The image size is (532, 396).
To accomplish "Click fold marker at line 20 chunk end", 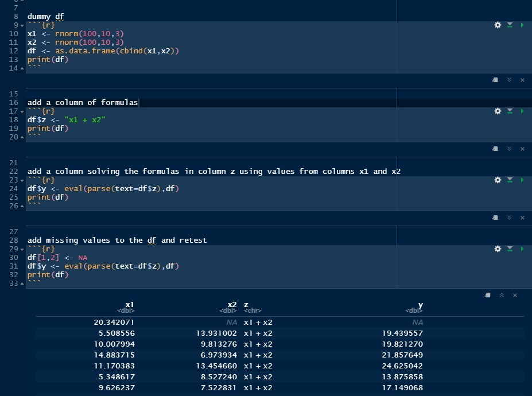I will pos(22,137).
